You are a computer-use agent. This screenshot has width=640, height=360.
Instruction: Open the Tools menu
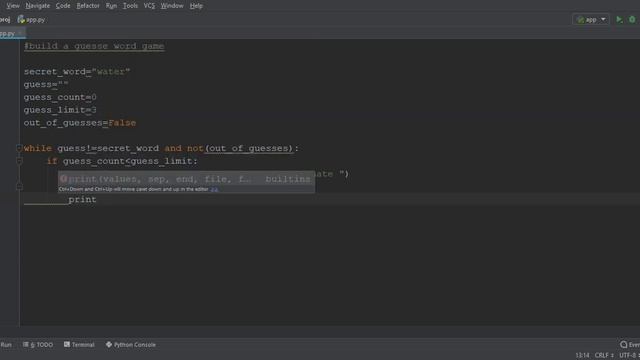tap(130, 6)
